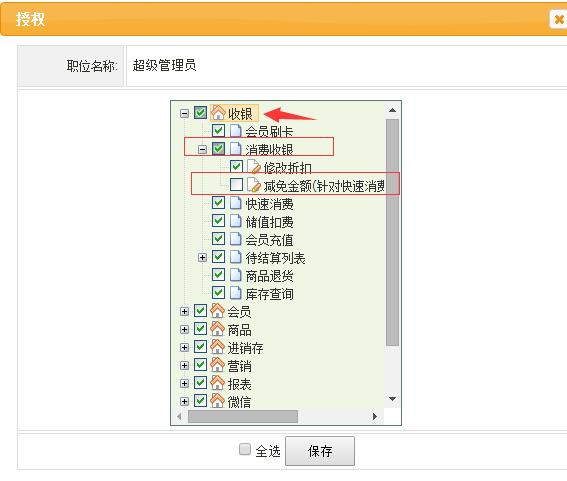The width and height of the screenshot is (567, 481).
Task: Uncheck the 储值扣费 checkbox
Action: pyautogui.click(x=218, y=221)
